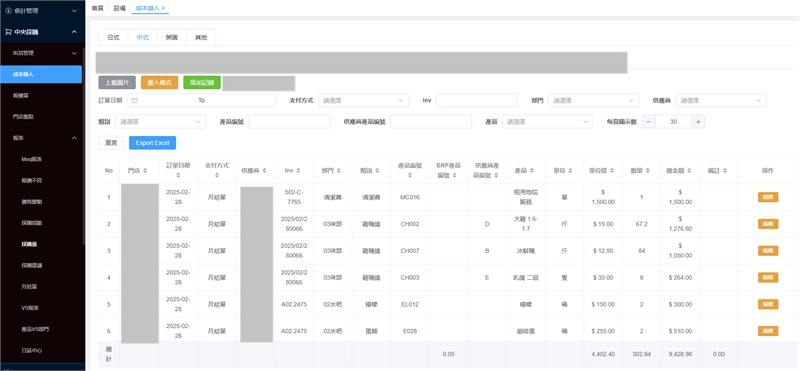Image resolution: width=800 pixels, height=371 pixels.
Task: Open the 供應商 filter dropdown
Action: 721,101
